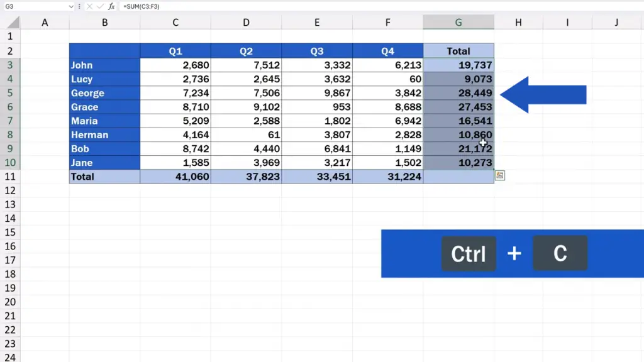Click the Total column header cell
Screen dimensions: 644x362
[x=458, y=51]
